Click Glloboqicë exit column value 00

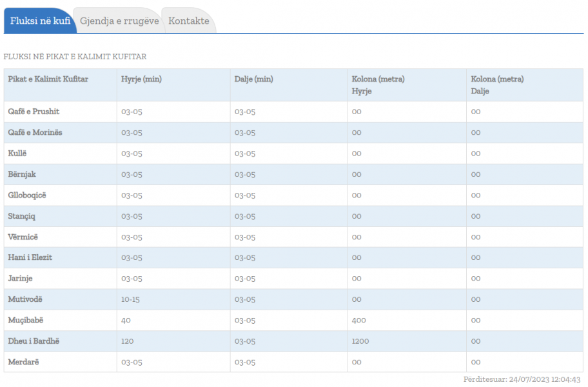(476, 195)
